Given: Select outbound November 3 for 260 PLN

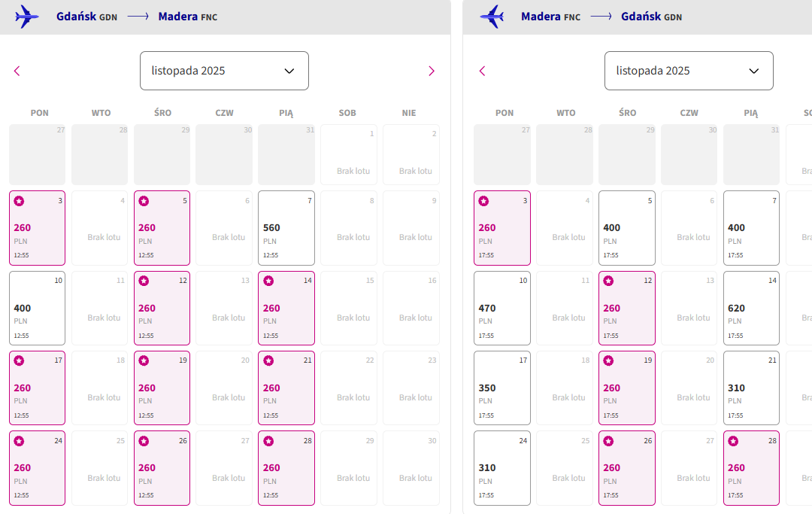Looking at the screenshot, I should coord(38,228).
